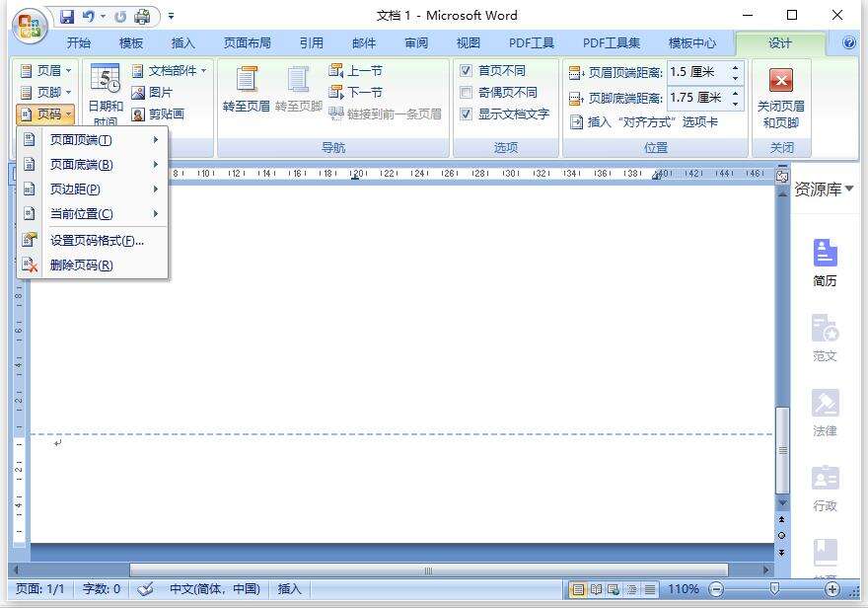Open the 资源库 dropdown arrow
Screen dimensions: 868x608
tap(849, 189)
